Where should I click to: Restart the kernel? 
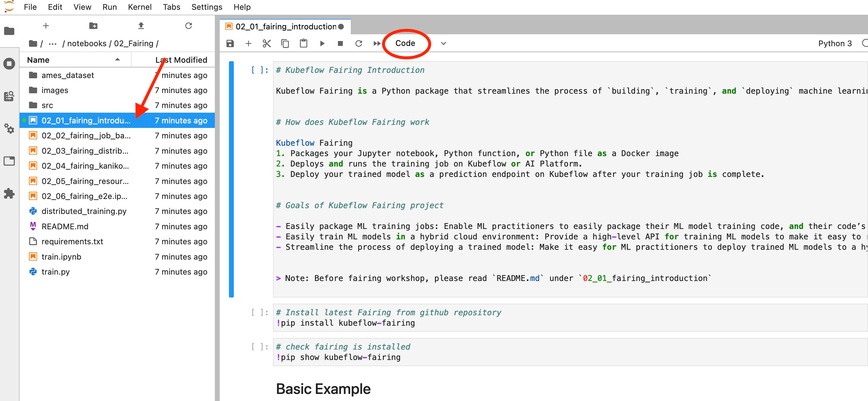pos(358,43)
